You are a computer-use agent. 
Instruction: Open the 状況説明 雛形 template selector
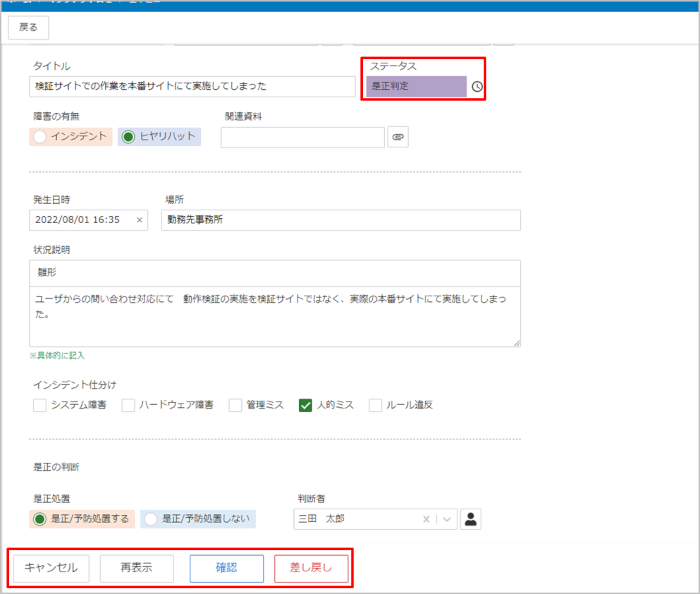[x=275, y=273]
